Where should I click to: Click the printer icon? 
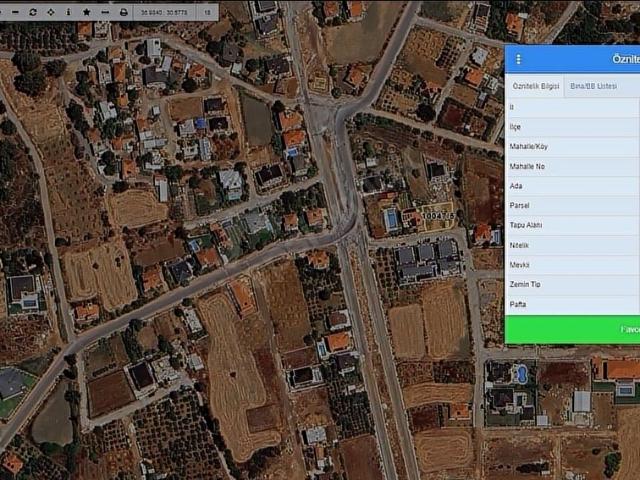click(x=123, y=12)
